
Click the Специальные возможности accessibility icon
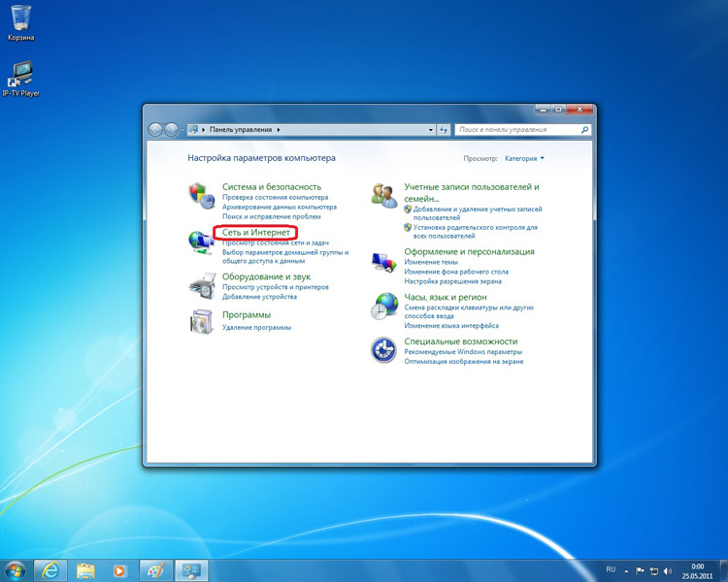[383, 350]
